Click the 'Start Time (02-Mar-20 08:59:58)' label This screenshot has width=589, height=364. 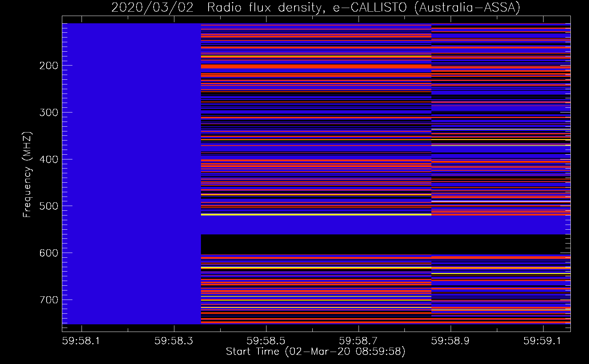[316, 352]
